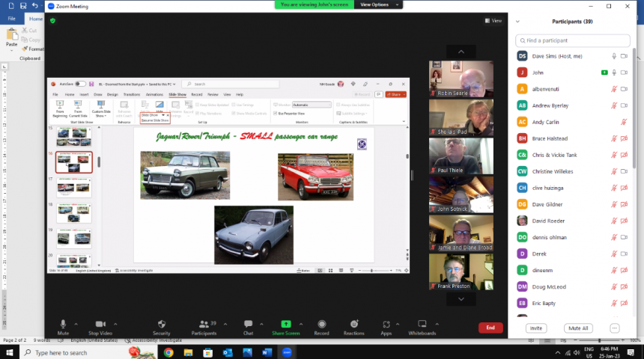Open File Explorer from taskbar
644x359 pixels.
tap(188, 352)
